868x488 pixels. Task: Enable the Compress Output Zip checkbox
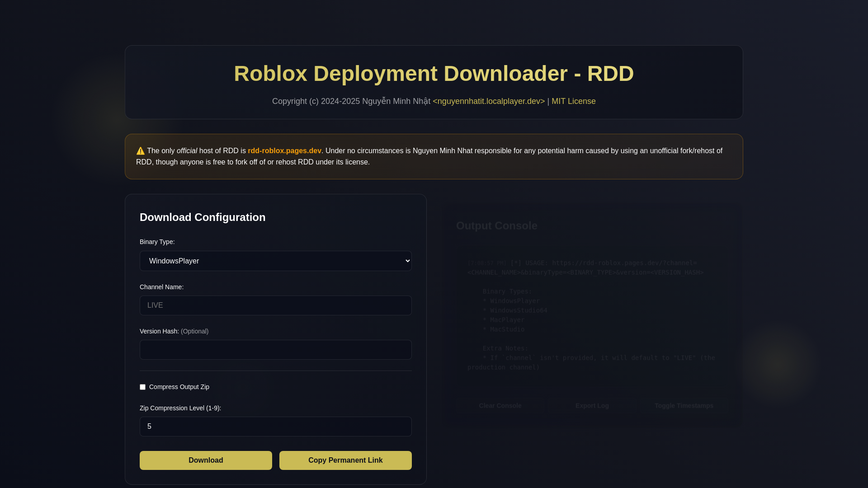pos(142,387)
